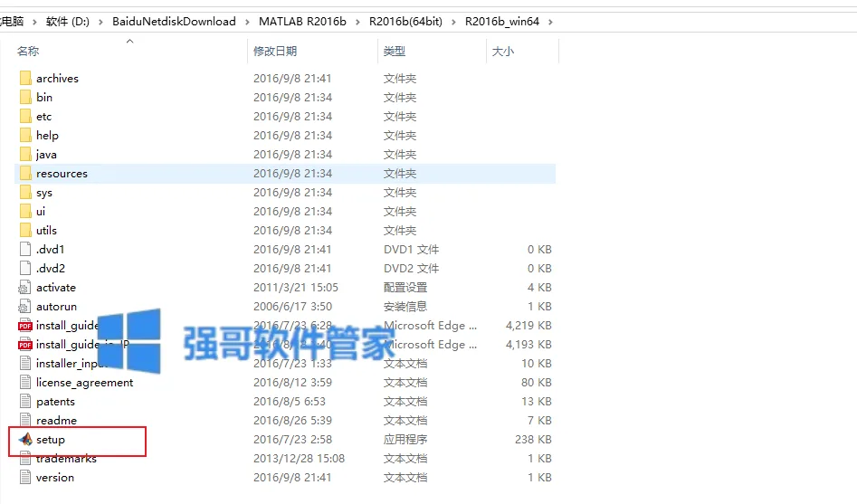Navigate to MATLAB R2016b breadcrumb
The height and width of the screenshot is (504, 857).
pos(302,22)
